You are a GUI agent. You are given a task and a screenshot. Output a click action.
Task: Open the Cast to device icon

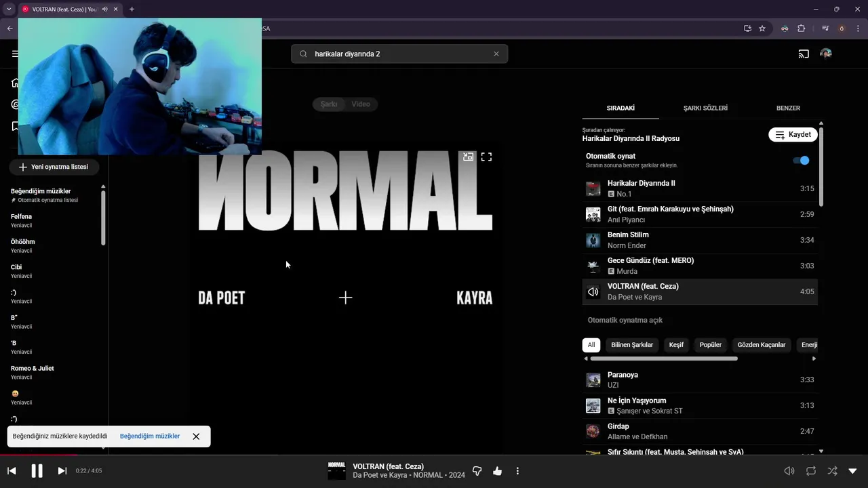pyautogui.click(x=804, y=54)
